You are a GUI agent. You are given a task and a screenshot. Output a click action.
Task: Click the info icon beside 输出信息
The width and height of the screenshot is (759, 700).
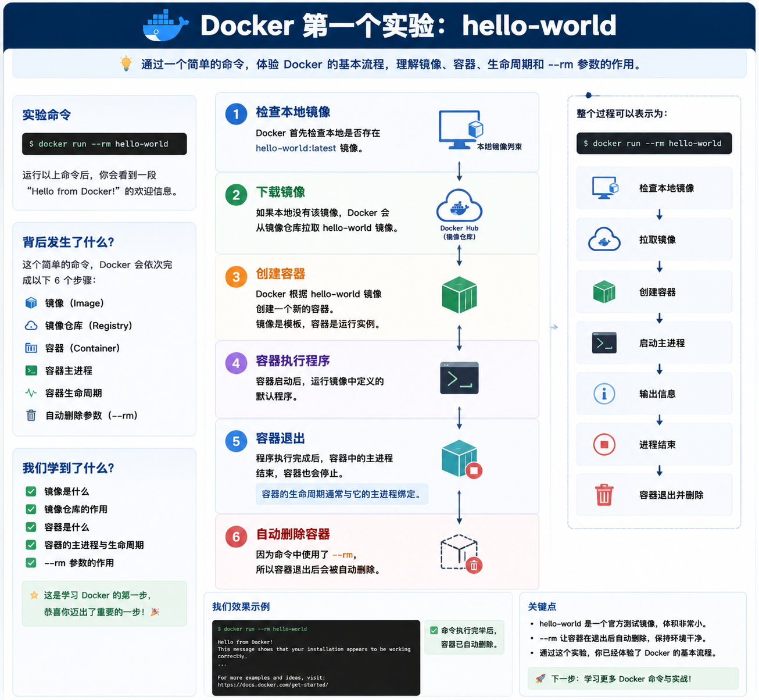click(x=604, y=394)
